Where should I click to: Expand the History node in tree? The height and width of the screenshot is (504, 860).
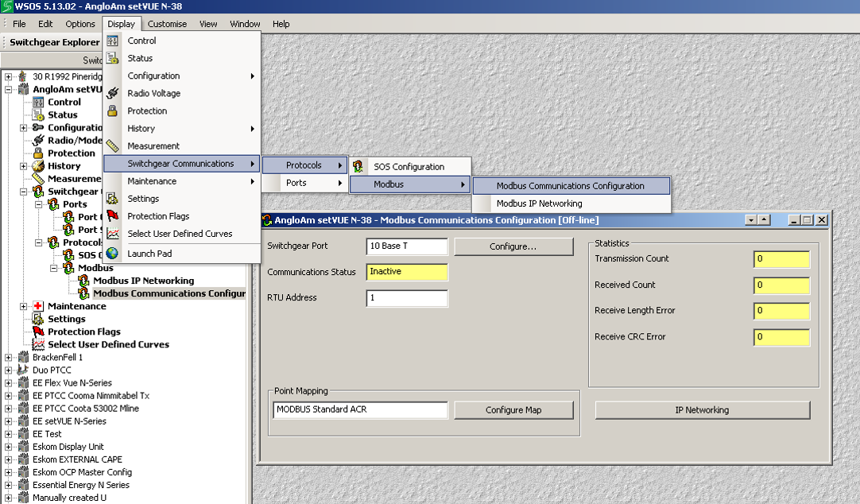24,165
